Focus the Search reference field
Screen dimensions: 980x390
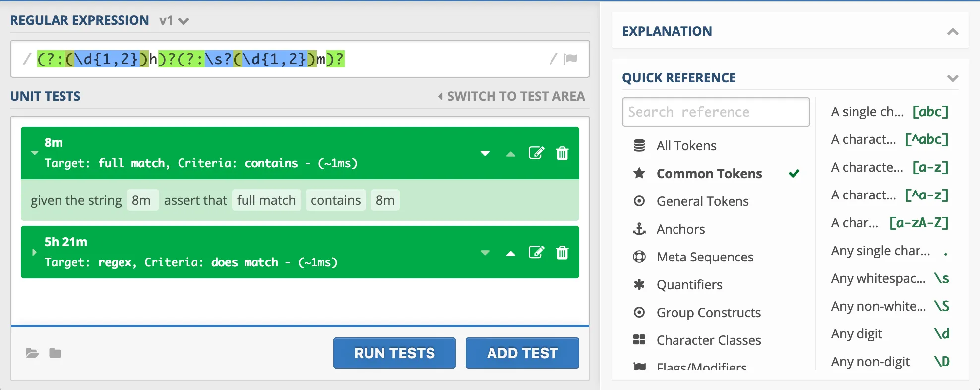pyautogui.click(x=716, y=112)
